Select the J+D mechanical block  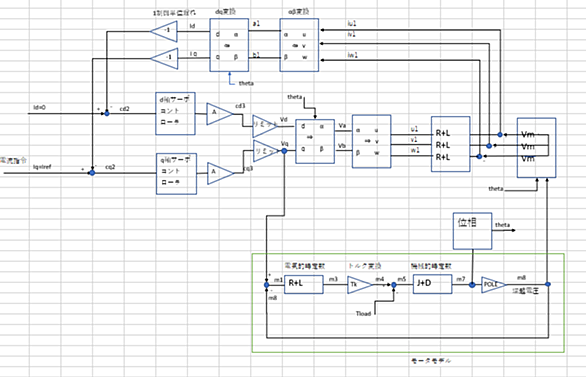click(432, 284)
